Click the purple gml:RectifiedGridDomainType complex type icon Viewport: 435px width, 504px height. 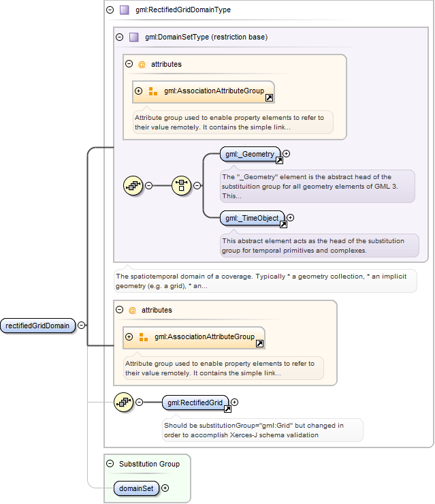[x=124, y=10]
